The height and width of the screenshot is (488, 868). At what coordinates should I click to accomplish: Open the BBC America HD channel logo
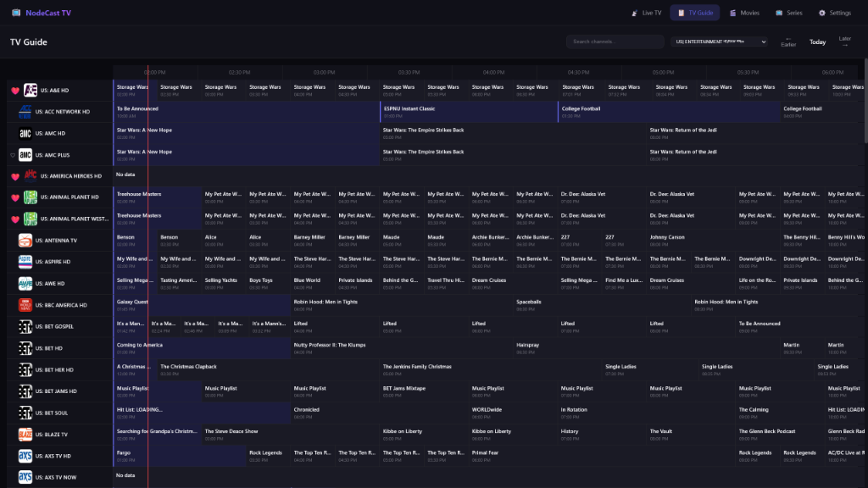tap(25, 305)
